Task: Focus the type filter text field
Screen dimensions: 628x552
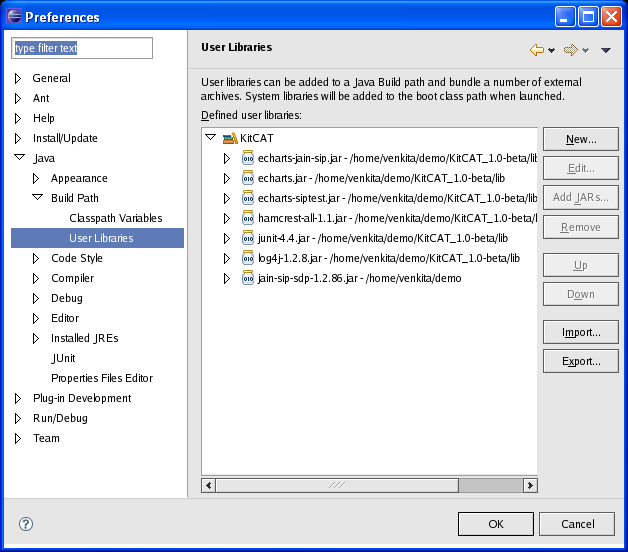Action: 82,48
